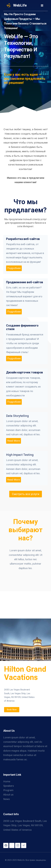
Task: Open the Speakers footer link
Action: click(9, 786)
